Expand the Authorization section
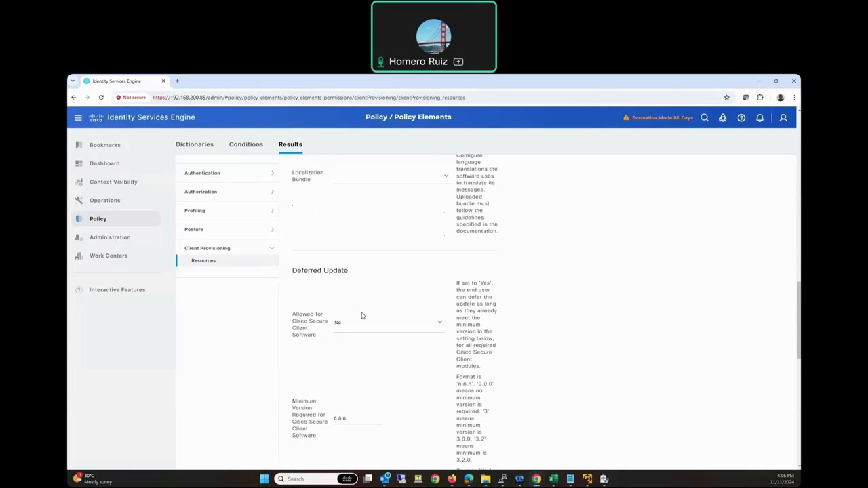The height and width of the screenshot is (488, 868). pyautogui.click(x=229, y=192)
